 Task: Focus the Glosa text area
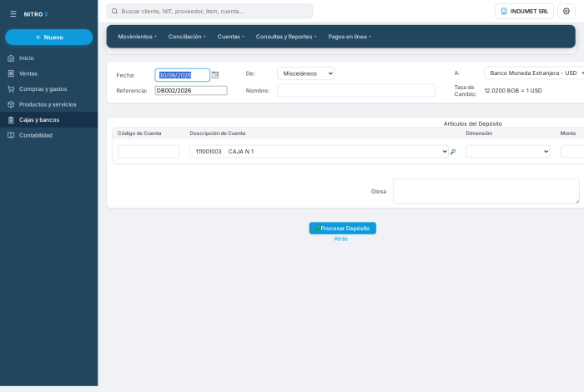pyautogui.click(x=486, y=191)
